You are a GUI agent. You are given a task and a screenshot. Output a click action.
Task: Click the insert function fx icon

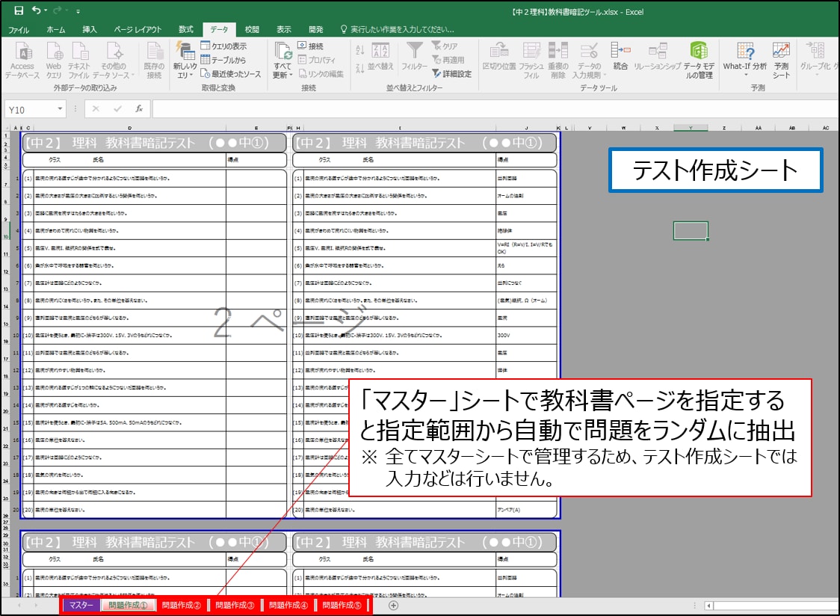coord(139,109)
